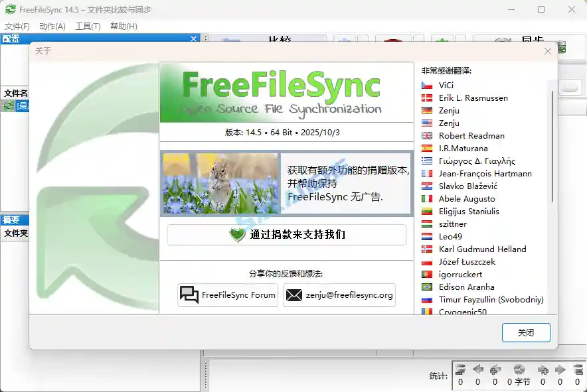Click the byte statistics pie chart icon
Image resolution: width=587 pixels, height=392 pixels.
(519, 369)
